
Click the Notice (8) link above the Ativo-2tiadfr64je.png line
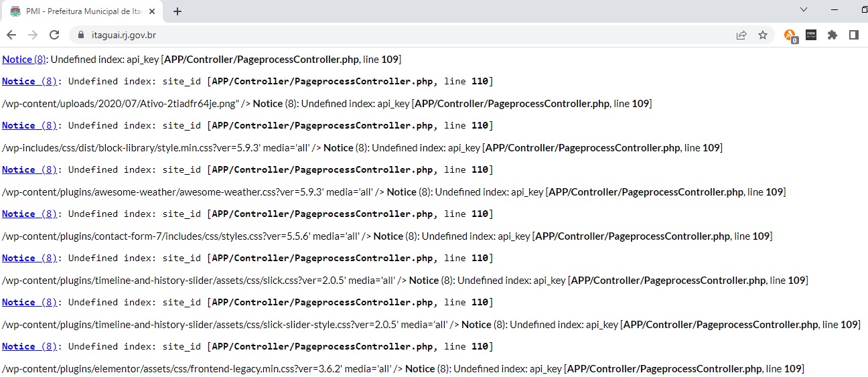click(x=29, y=81)
